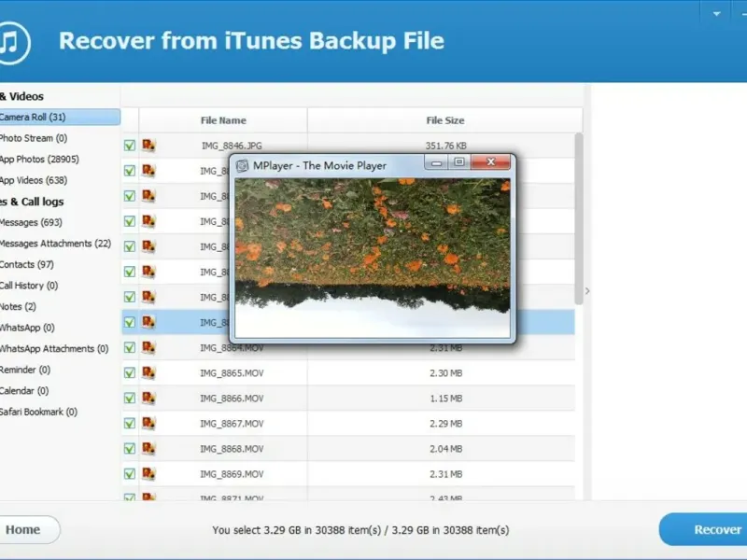Select file IMG_8865.MOV

(x=232, y=373)
